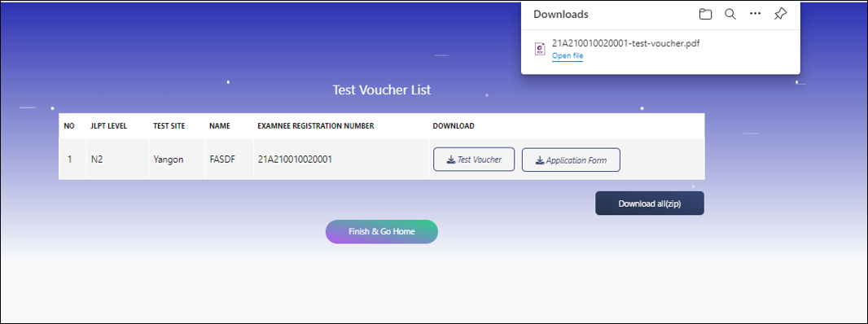Click Finish & Go Home button
Image resolution: width=868 pixels, height=324 pixels.
pos(381,231)
